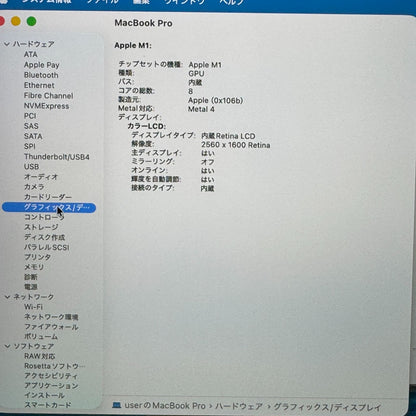416x416 pixels.
Task: Select ディスク作成 in the sidebar
Action: click(44, 237)
